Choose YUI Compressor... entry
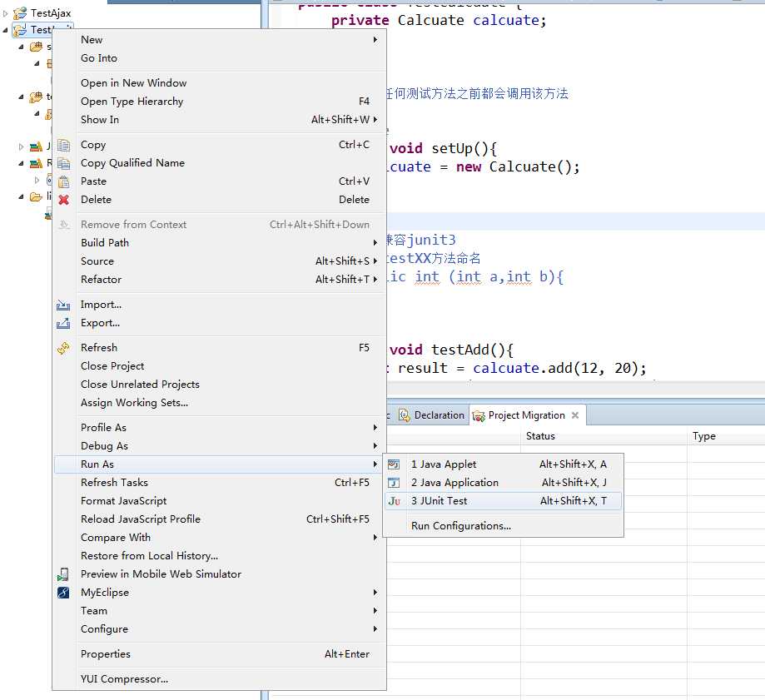 coord(219,679)
